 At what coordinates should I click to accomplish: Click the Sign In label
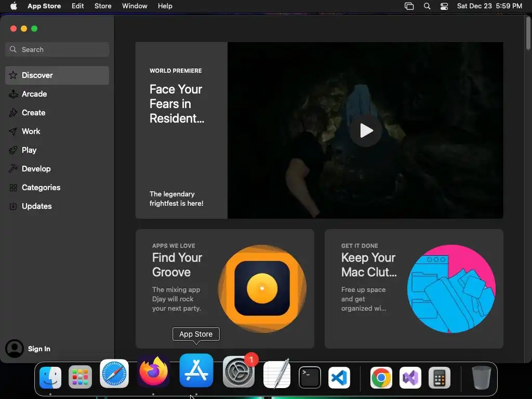[x=39, y=349]
